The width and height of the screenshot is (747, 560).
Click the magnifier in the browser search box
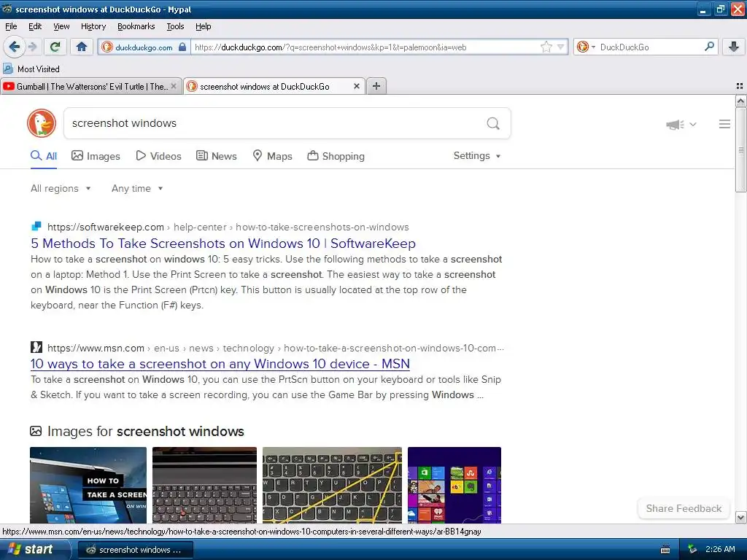click(709, 47)
